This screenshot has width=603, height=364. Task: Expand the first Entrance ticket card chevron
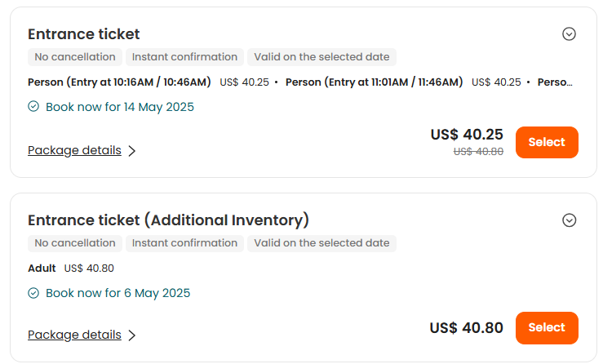point(569,34)
